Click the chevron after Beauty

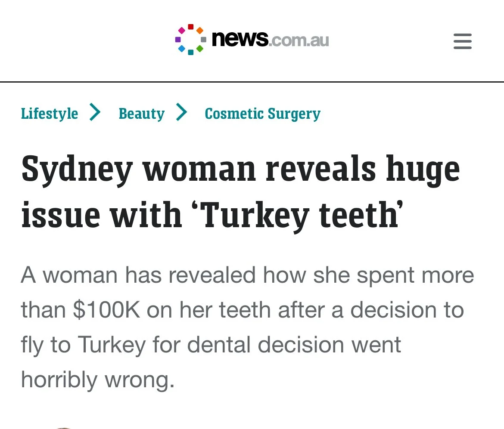click(x=182, y=112)
